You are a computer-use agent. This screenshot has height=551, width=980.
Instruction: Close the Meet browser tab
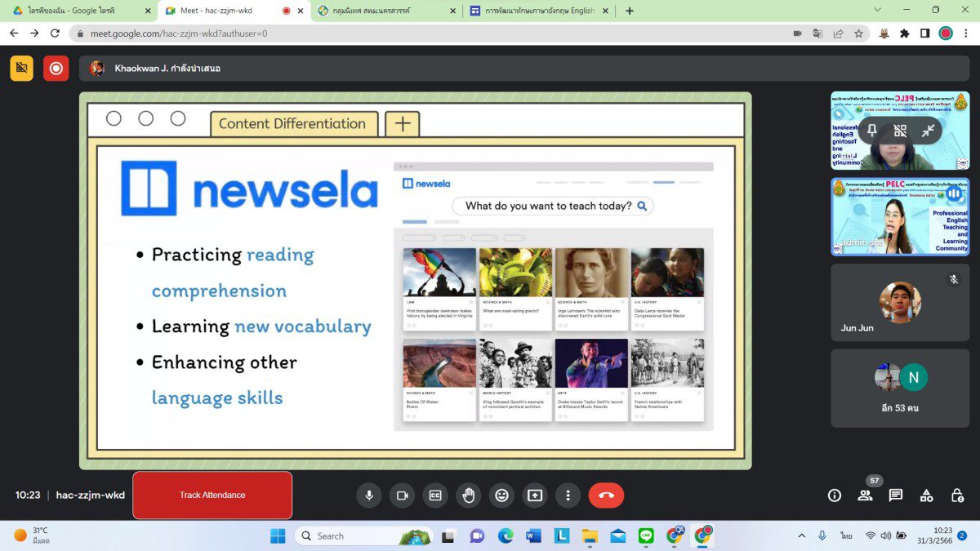coord(301,11)
